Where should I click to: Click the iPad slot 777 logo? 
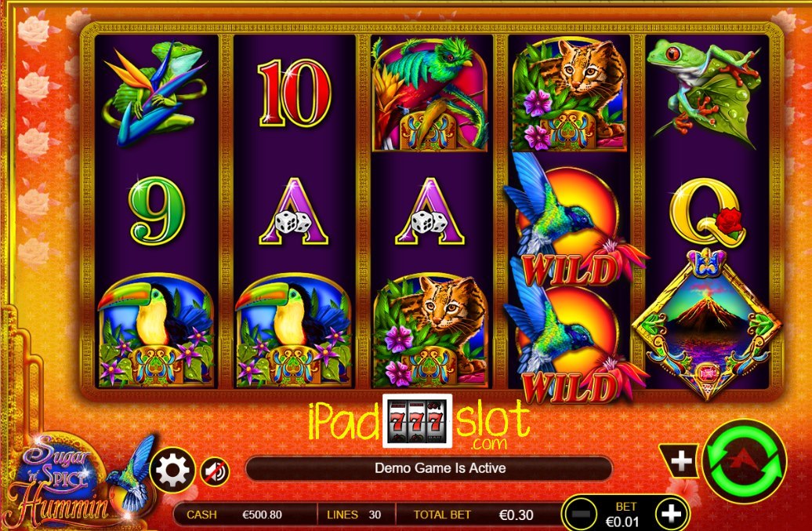point(419,422)
